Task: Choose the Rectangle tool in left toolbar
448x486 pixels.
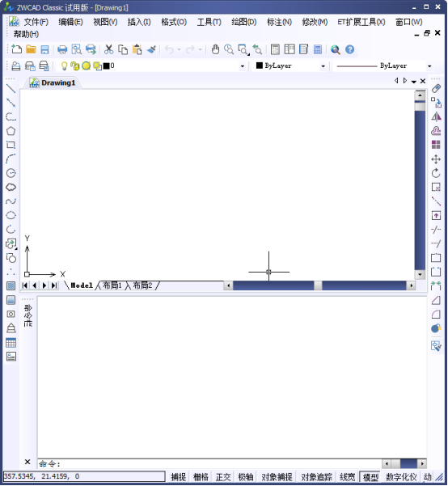Action: pyautogui.click(x=11, y=145)
